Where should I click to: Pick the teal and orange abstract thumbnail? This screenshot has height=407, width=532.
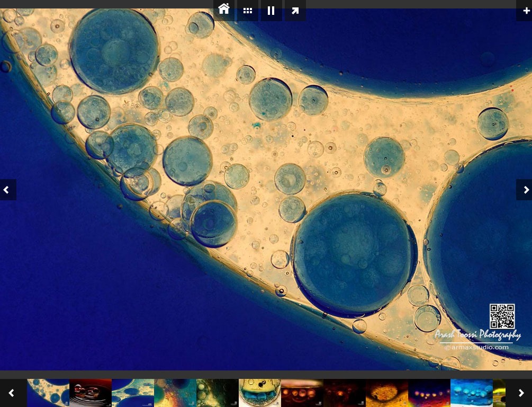(175, 393)
